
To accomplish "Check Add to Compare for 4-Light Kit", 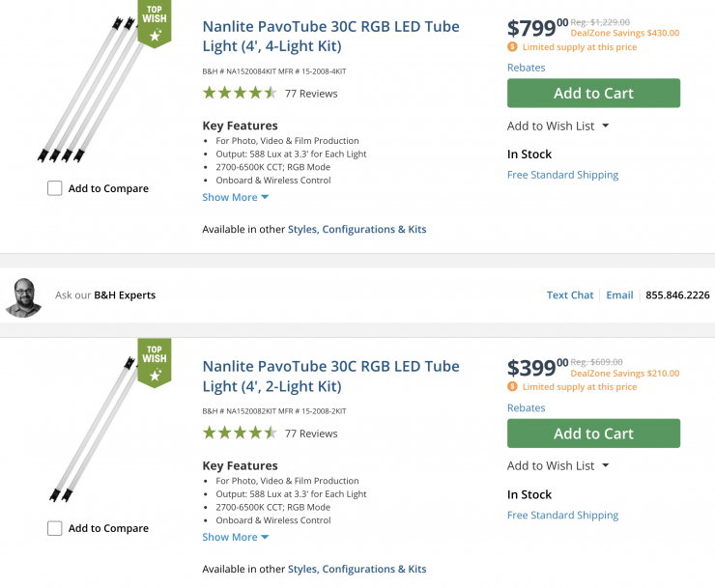I will pyautogui.click(x=55, y=188).
